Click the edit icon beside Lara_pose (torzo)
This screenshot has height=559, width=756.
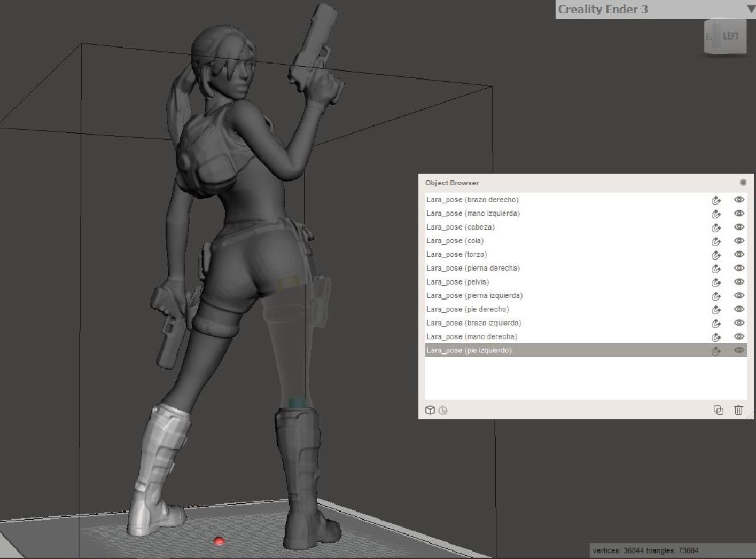click(716, 254)
